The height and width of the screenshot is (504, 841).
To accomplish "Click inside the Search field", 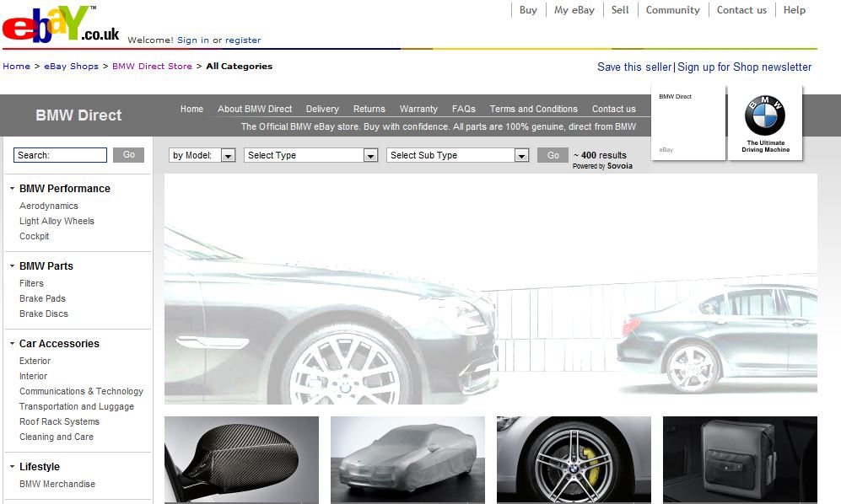I will (x=60, y=155).
